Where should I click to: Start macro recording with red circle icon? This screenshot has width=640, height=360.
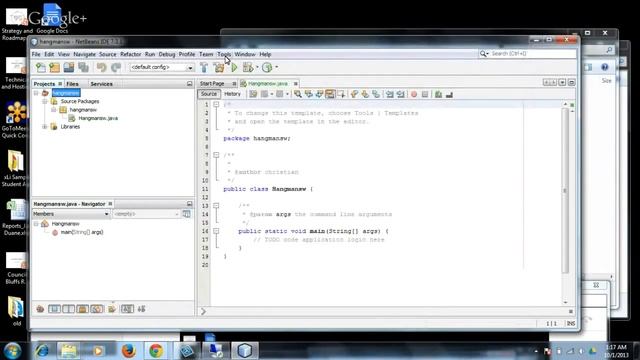(414, 94)
